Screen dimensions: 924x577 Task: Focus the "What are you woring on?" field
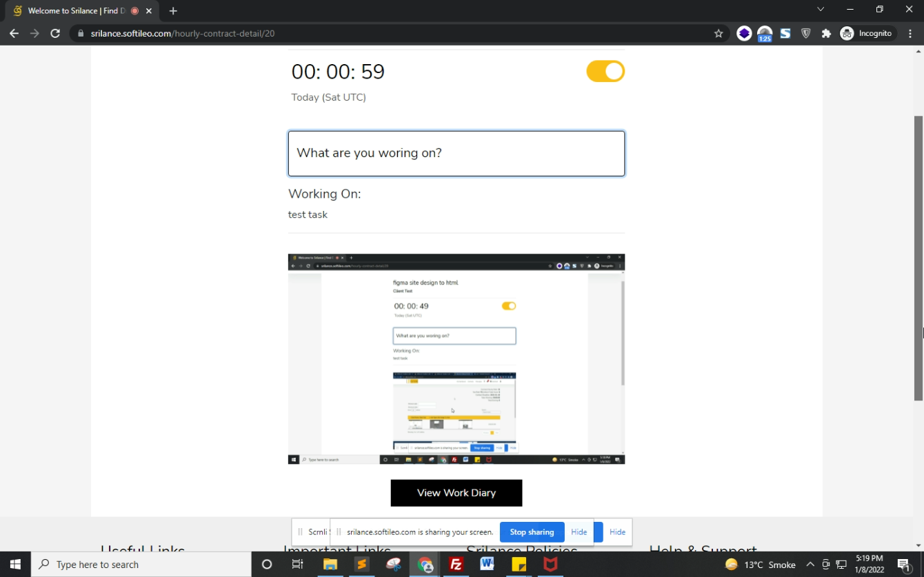456,153
